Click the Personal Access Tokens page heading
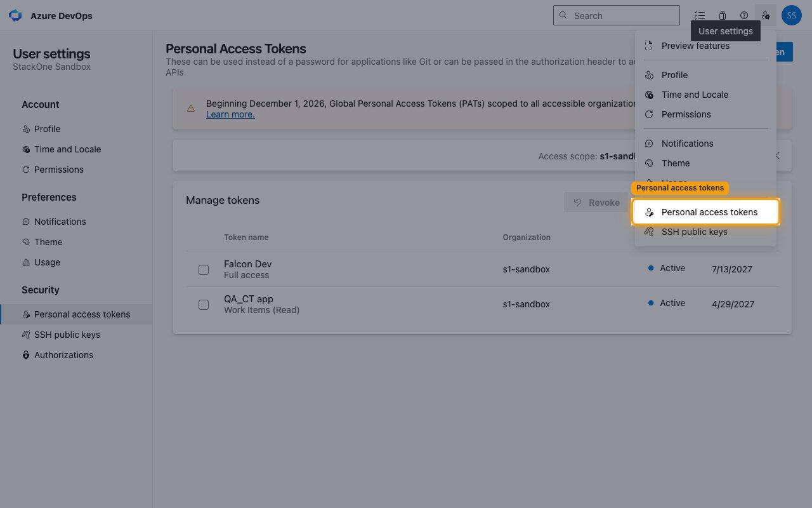812x508 pixels. pos(236,49)
